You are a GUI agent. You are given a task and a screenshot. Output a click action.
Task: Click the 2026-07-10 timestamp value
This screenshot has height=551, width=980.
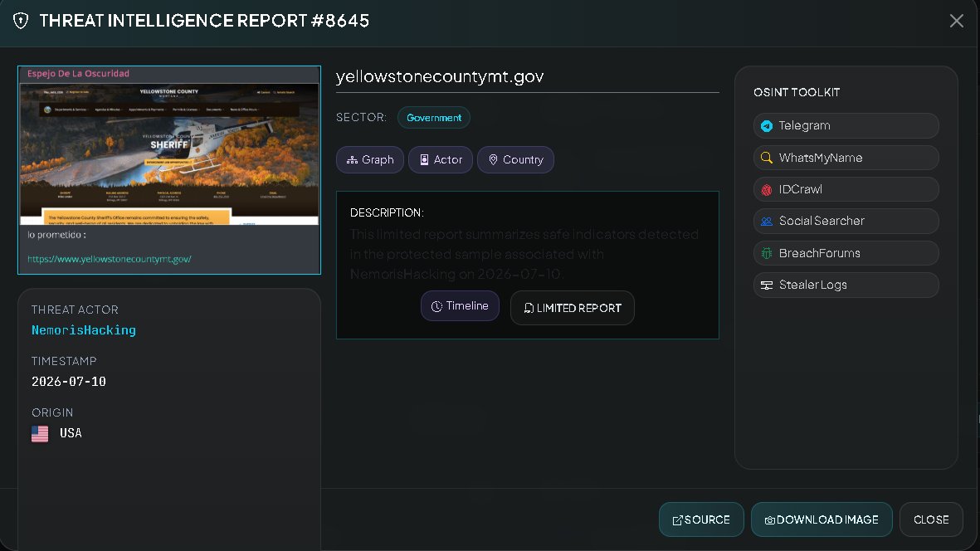click(x=69, y=382)
